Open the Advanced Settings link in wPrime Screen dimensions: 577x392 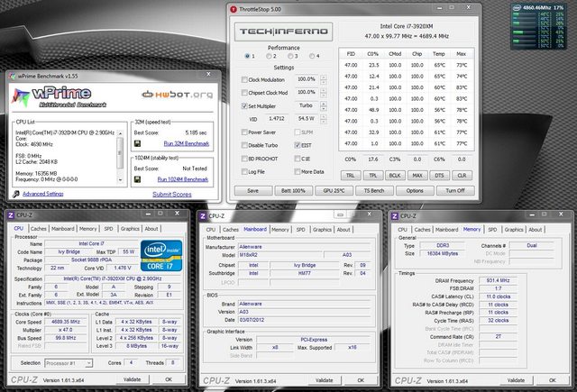click(43, 194)
